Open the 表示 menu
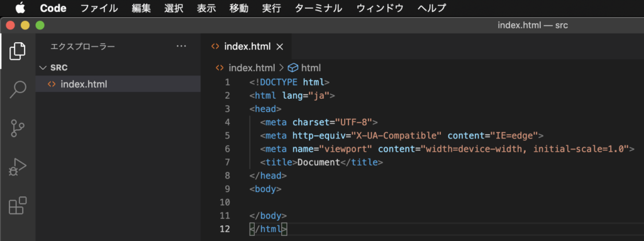Image resolution: width=644 pixels, height=241 pixels. (x=206, y=8)
